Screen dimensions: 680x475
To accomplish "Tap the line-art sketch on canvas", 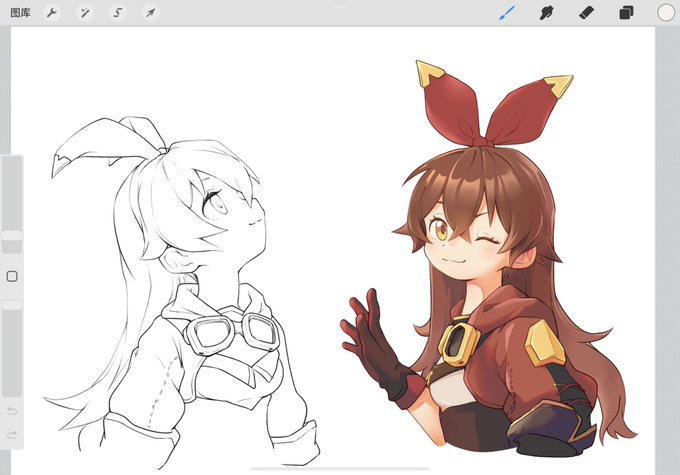I will pos(182,293).
